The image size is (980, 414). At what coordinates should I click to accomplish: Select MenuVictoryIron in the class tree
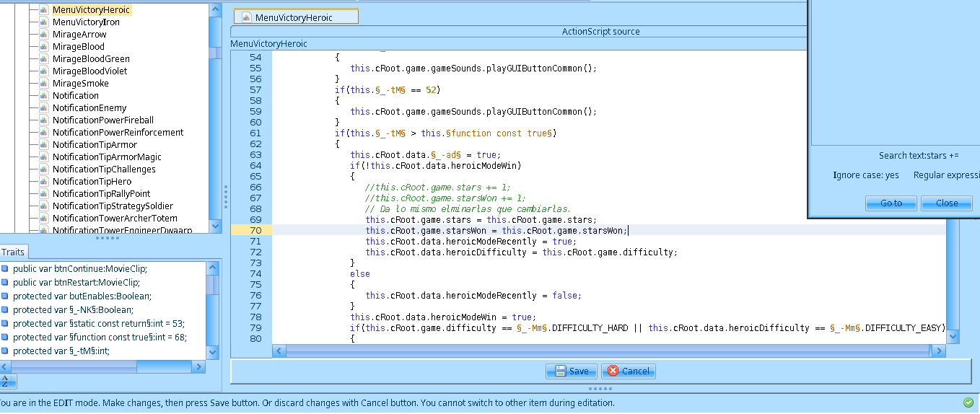coord(86,22)
